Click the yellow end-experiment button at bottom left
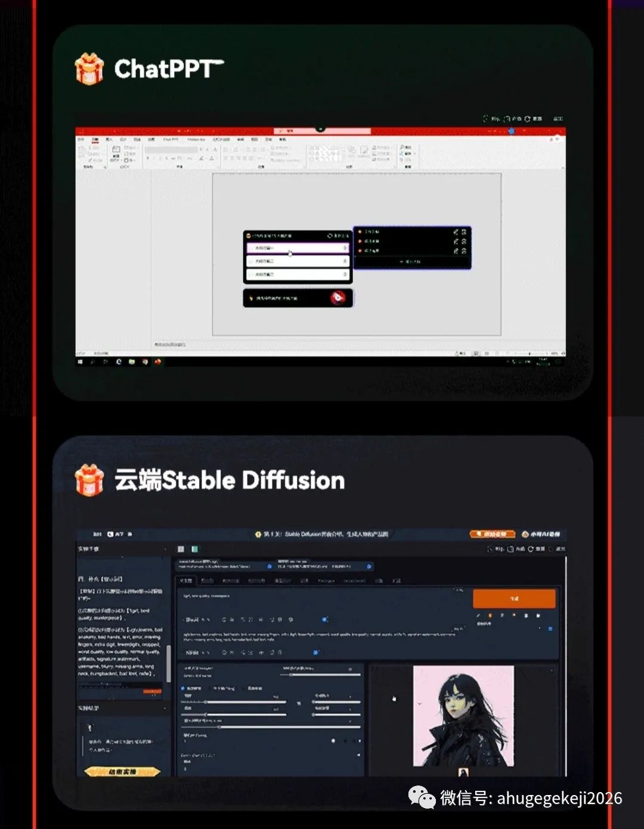Viewport: 644px width, 829px height. click(122, 771)
